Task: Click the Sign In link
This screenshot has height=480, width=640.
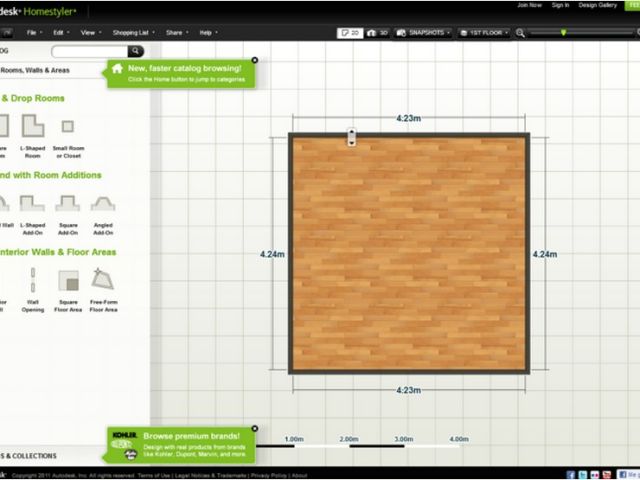Action: [x=560, y=5]
